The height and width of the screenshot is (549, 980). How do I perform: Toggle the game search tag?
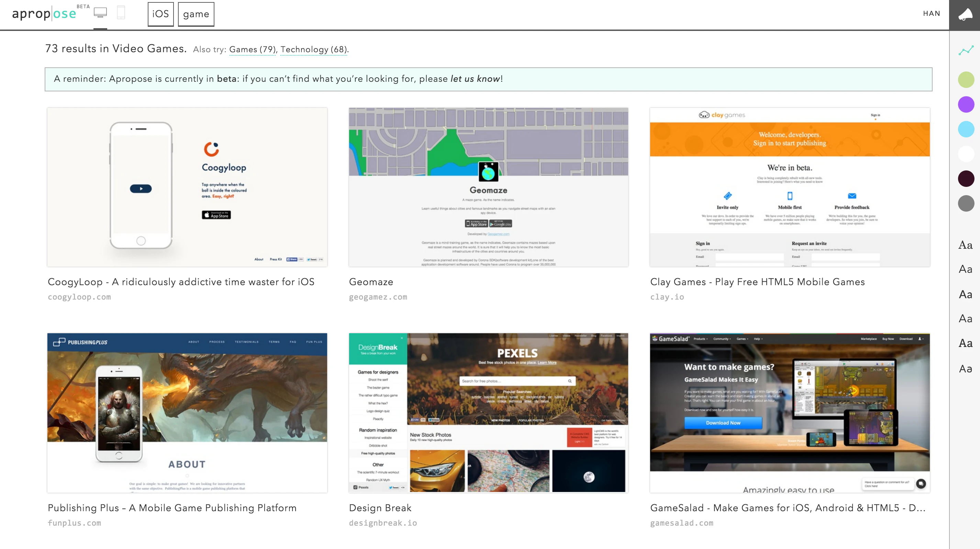click(x=196, y=14)
